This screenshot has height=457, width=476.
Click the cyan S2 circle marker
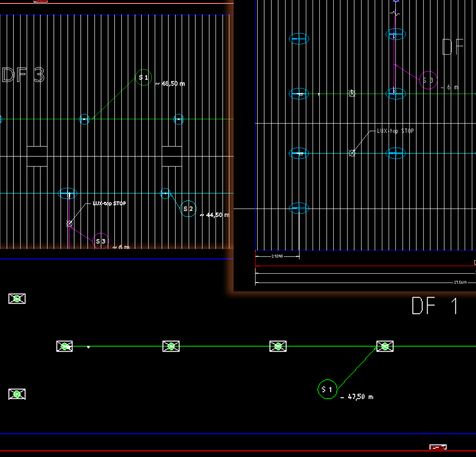(188, 209)
